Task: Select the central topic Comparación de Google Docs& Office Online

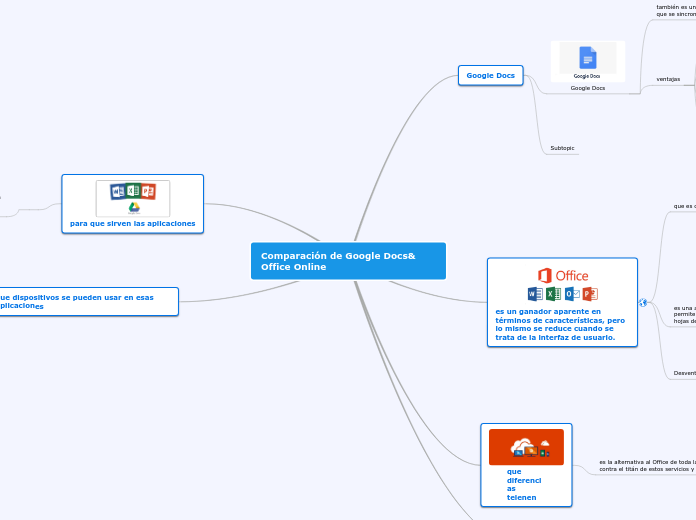Action: pos(348,261)
